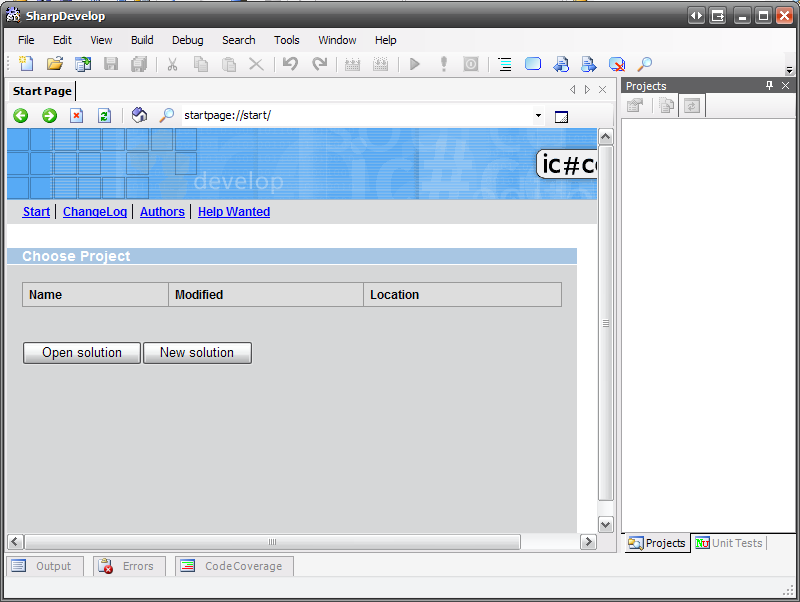Switch to the Unit Tests tab
This screenshot has width=800, height=602.
pos(729,543)
